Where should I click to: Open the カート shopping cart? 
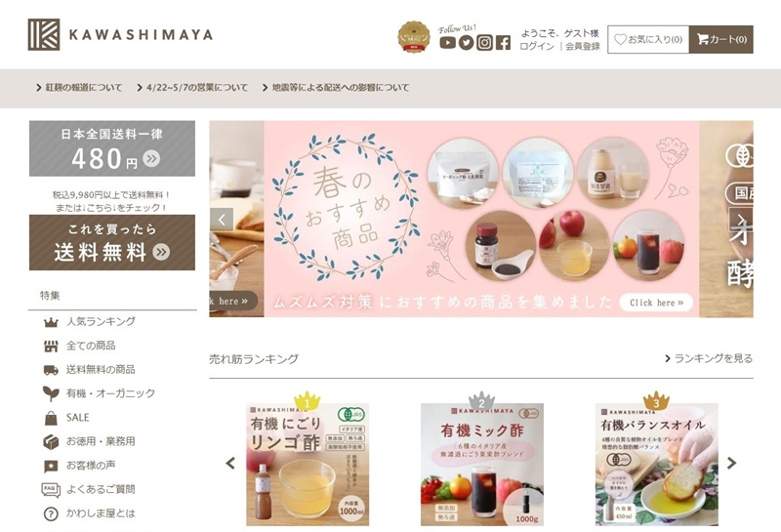(721, 39)
